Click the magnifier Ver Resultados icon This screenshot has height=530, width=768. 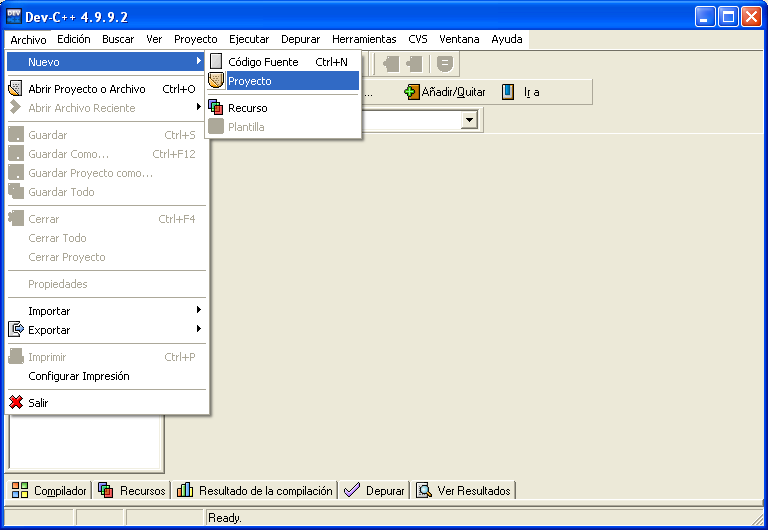point(424,490)
